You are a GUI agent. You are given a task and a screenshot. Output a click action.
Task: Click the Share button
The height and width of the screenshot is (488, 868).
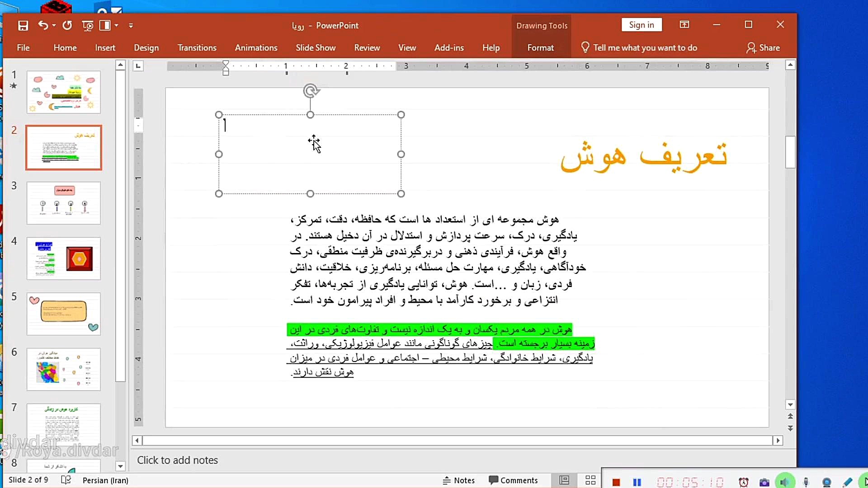763,48
